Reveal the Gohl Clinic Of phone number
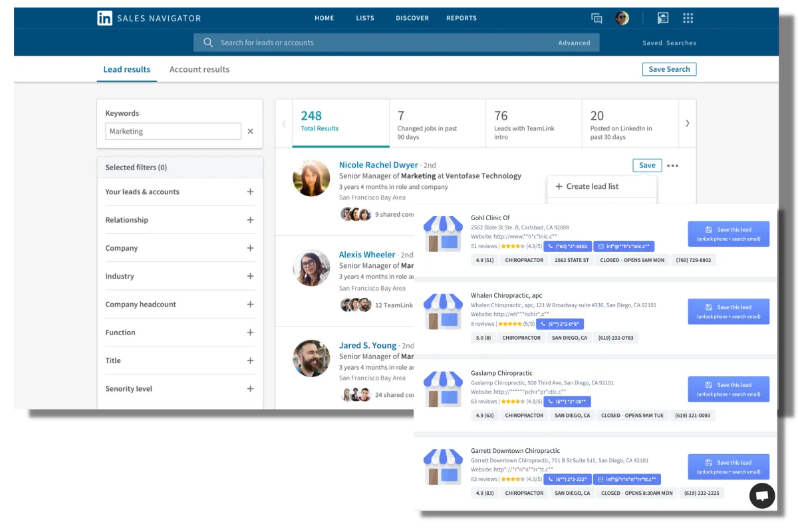This screenshot has width=798, height=532. pyautogui.click(x=567, y=246)
